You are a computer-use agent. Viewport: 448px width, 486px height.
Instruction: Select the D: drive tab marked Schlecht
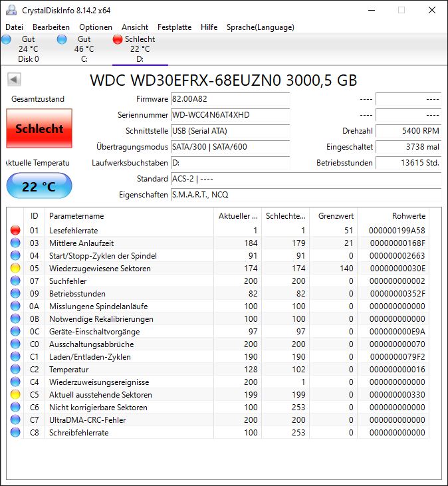click(x=140, y=49)
